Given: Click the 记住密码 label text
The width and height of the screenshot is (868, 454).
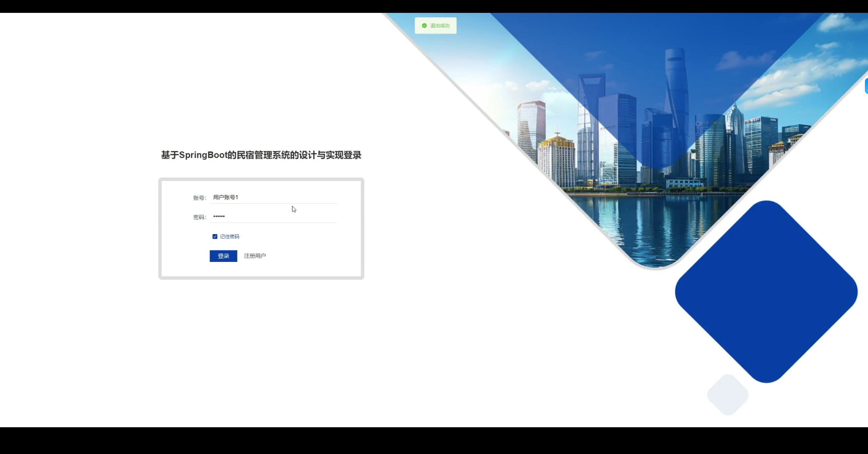Looking at the screenshot, I should pyautogui.click(x=230, y=236).
